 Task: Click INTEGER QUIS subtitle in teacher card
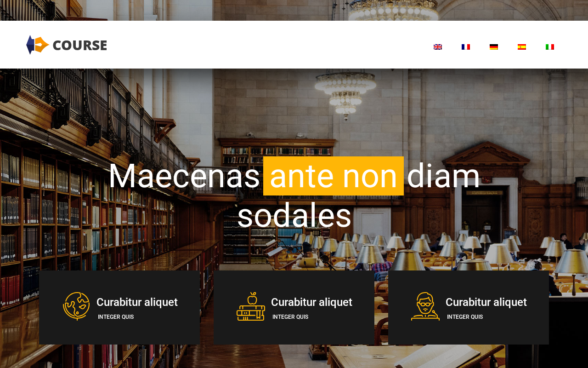465,317
